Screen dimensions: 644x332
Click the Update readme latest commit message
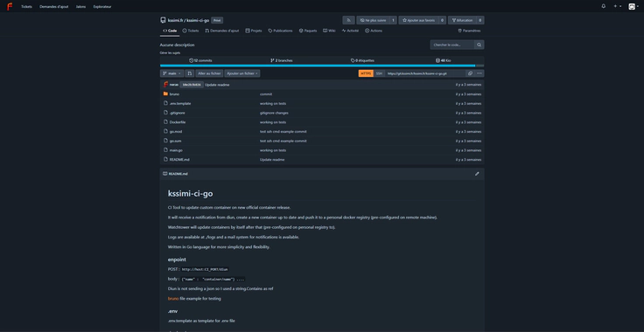pyautogui.click(x=217, y=85)
